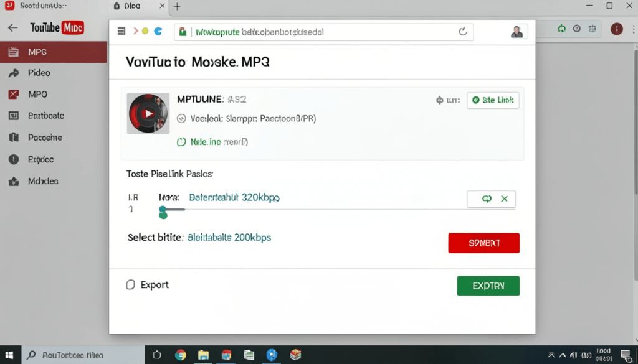Click the clock icon in browser toolbar
Screen dimensions: 638x364
pyautogui.click(x=576, y=29)
